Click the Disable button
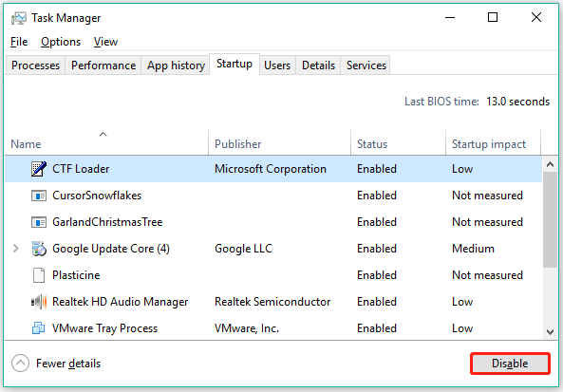This screenshot has height=392, width=563. (x=510, y=364)
